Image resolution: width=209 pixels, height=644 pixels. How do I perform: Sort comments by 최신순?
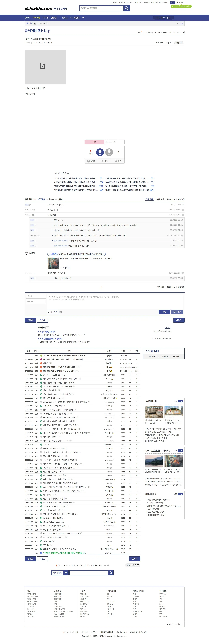[50, 199]
